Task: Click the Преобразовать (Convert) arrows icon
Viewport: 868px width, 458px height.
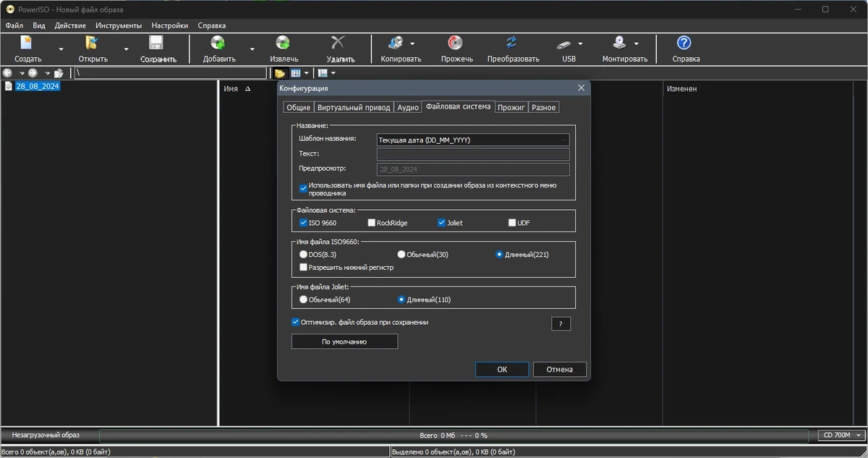Action: [512, 43]
